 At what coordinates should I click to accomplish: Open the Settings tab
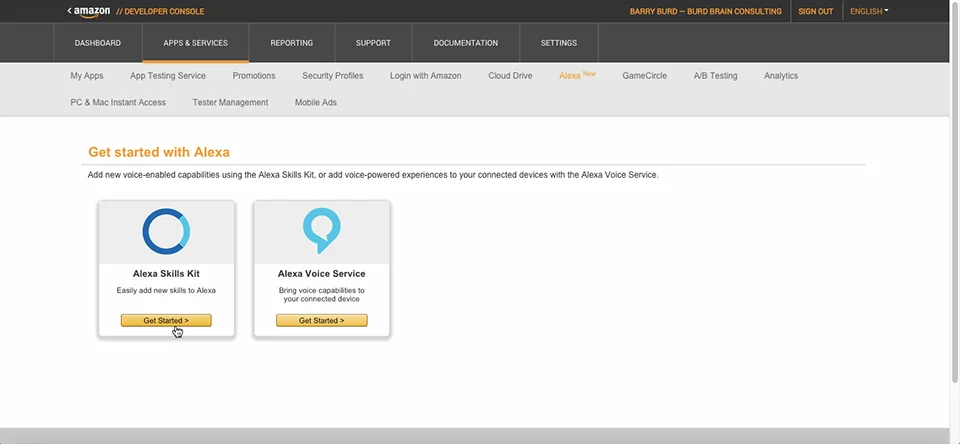point(559,43)
